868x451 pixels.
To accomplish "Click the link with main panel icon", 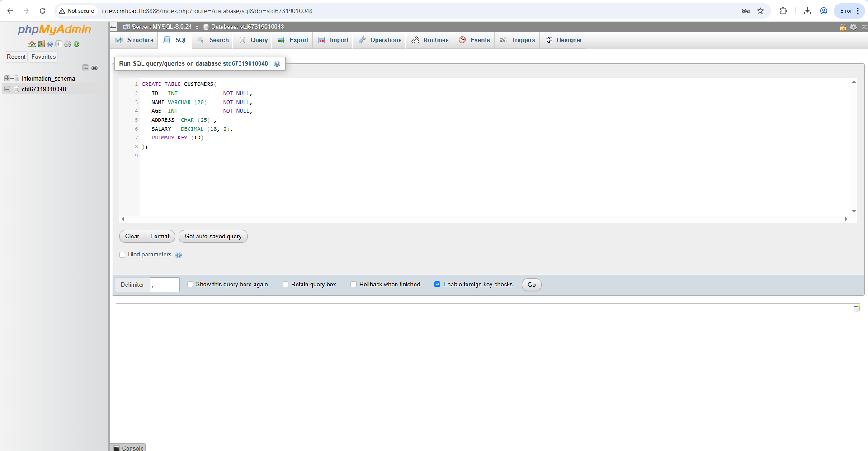I will point(94,68).
